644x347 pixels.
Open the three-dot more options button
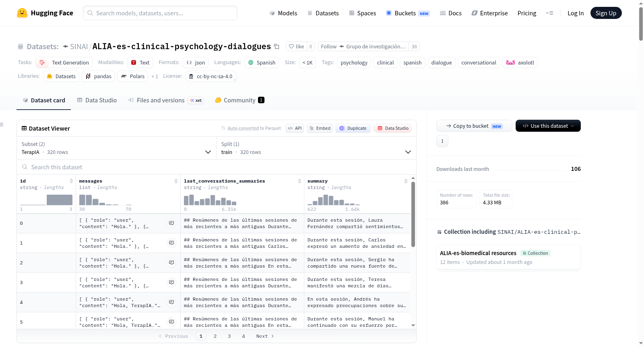(442, 141)
